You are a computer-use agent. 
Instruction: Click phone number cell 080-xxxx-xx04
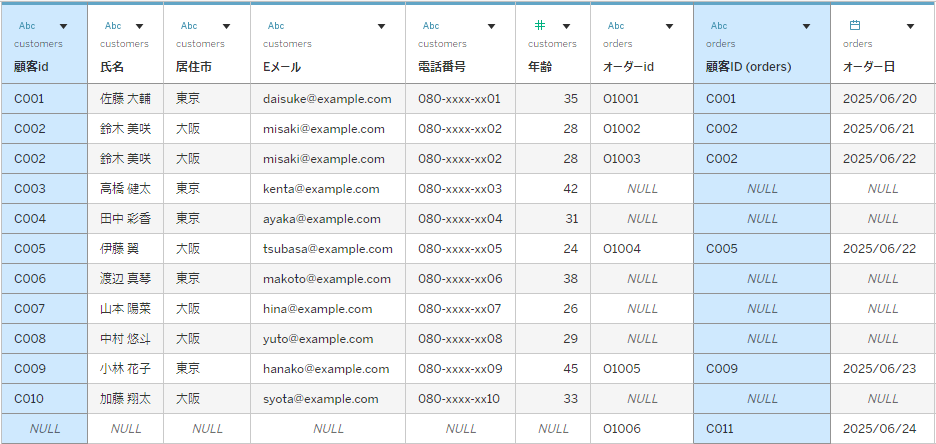click(460, 218)
